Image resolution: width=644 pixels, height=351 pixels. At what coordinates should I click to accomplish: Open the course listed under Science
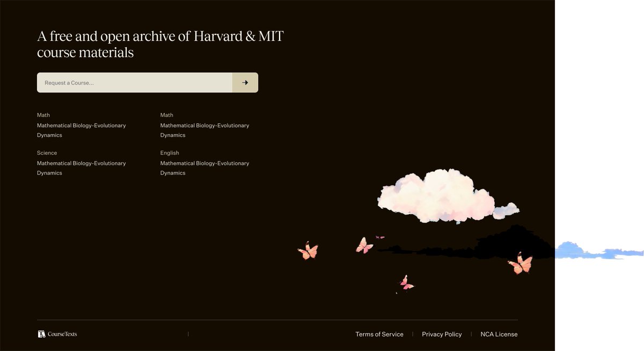82,168
